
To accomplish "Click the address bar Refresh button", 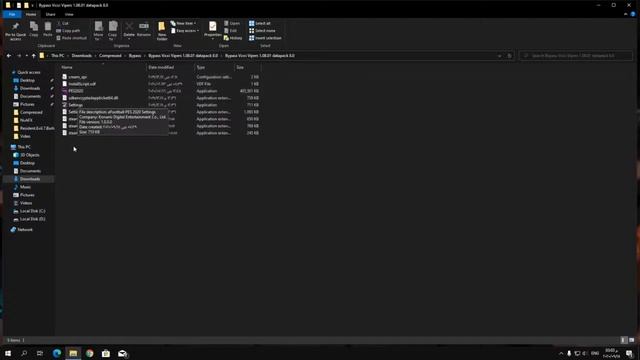I will [509, 56].
